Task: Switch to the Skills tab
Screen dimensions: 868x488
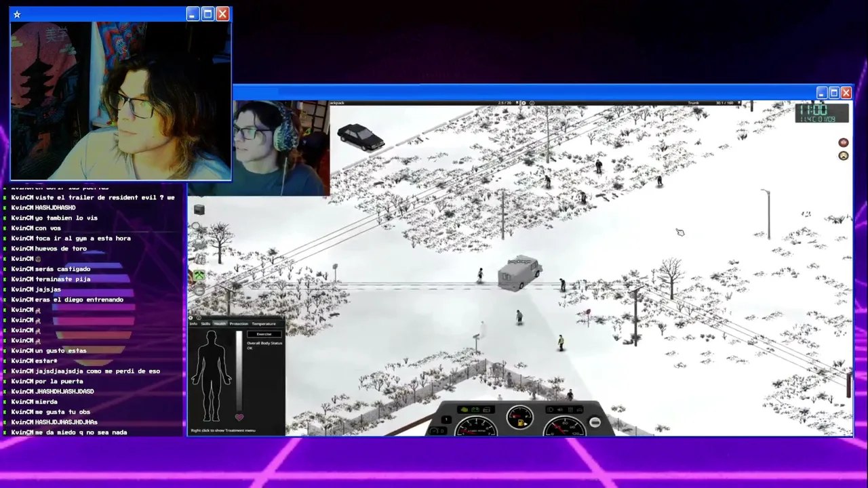Action: click(205, 324)
